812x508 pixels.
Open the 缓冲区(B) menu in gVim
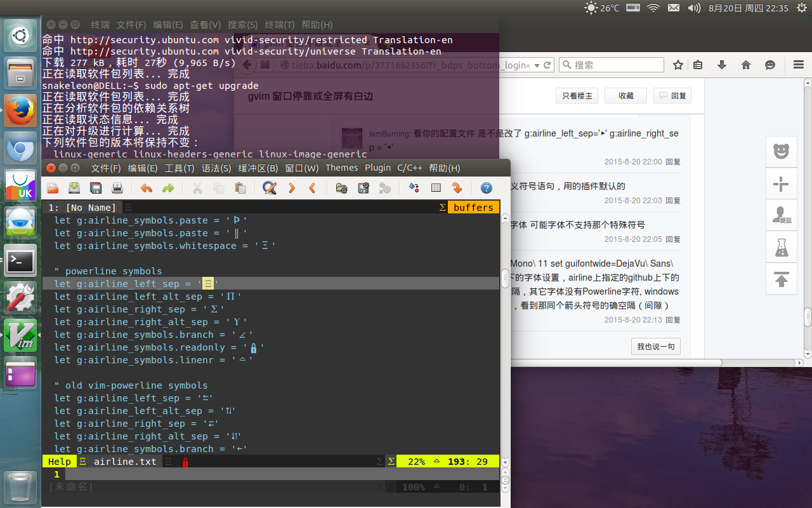tap(258, 168)
